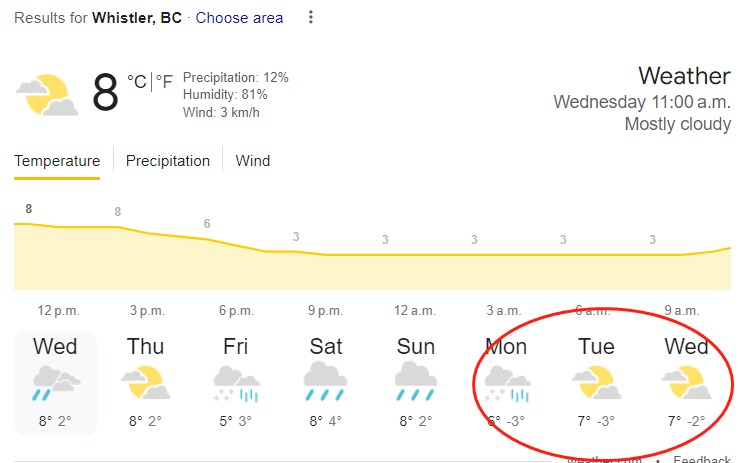This screenshot has height=463, width=739.
Task: Select Friday's rain and snow icon
Action: click(x=236, y=383)
